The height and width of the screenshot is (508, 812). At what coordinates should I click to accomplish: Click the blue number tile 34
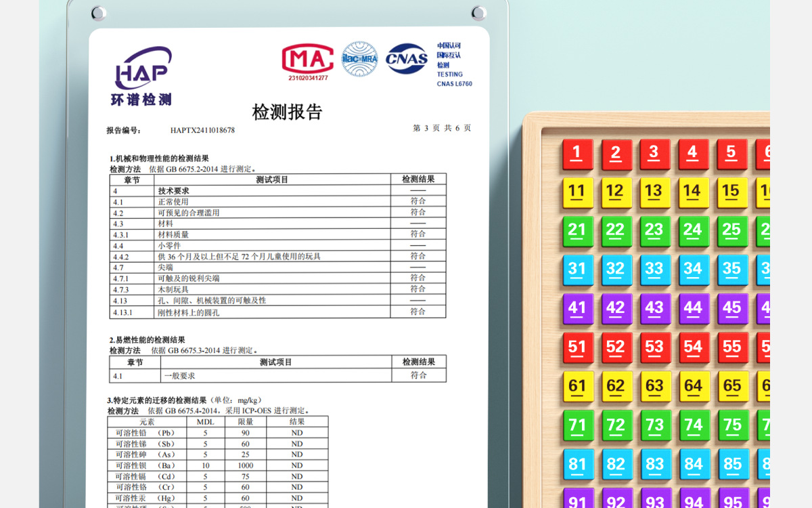(694, 270)
